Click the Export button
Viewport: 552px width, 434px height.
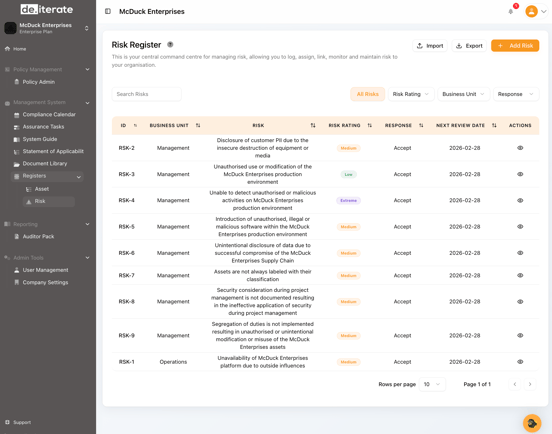[x=469, y=46]
